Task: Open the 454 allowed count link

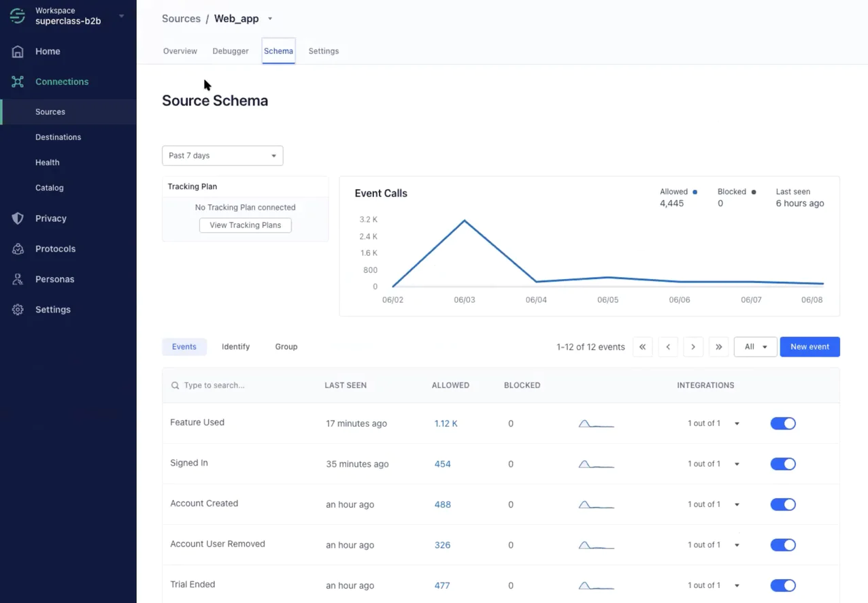Action: tap(443, 464)
